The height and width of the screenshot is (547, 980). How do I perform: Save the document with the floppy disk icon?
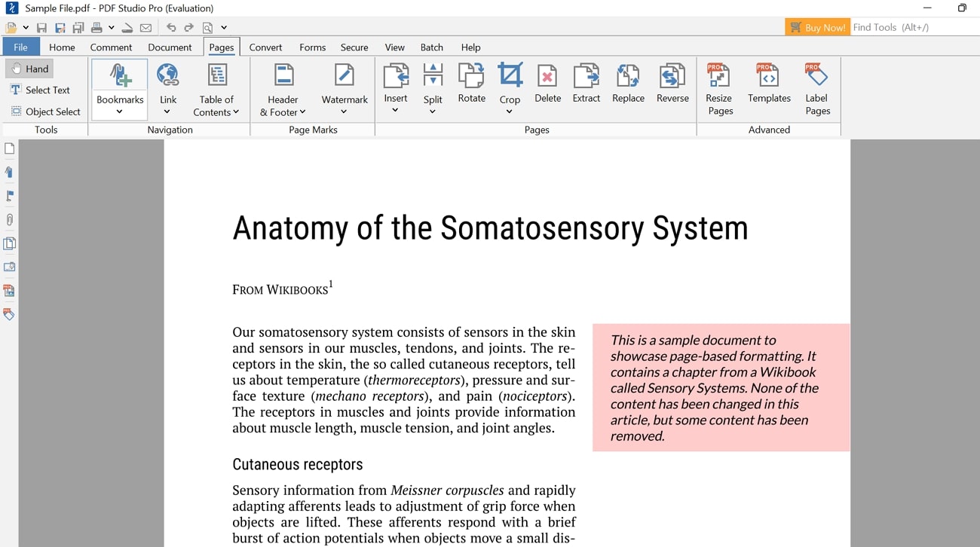[x=41, y=28]
